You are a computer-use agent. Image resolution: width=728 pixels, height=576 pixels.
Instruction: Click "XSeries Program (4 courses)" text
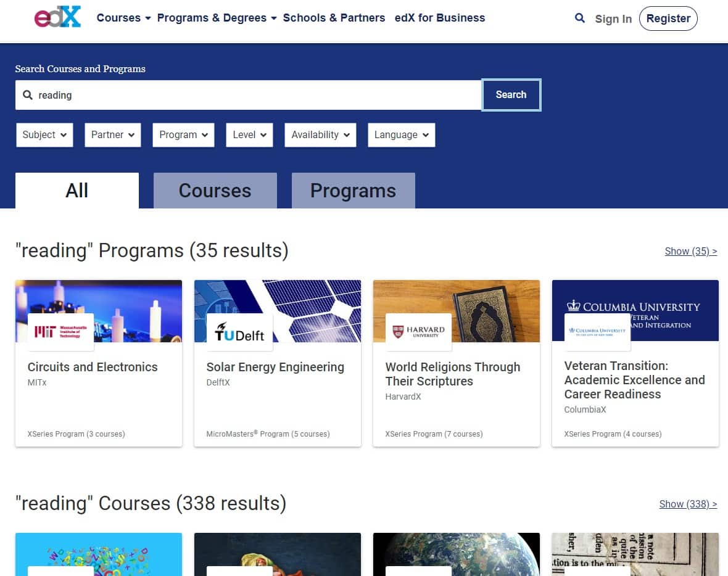[613, 434]
